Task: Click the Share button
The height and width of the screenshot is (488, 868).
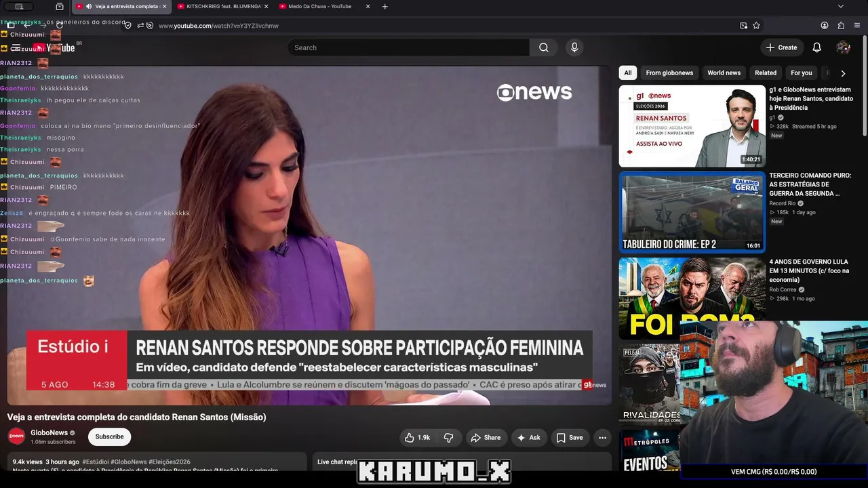Action: coord(486,438)
